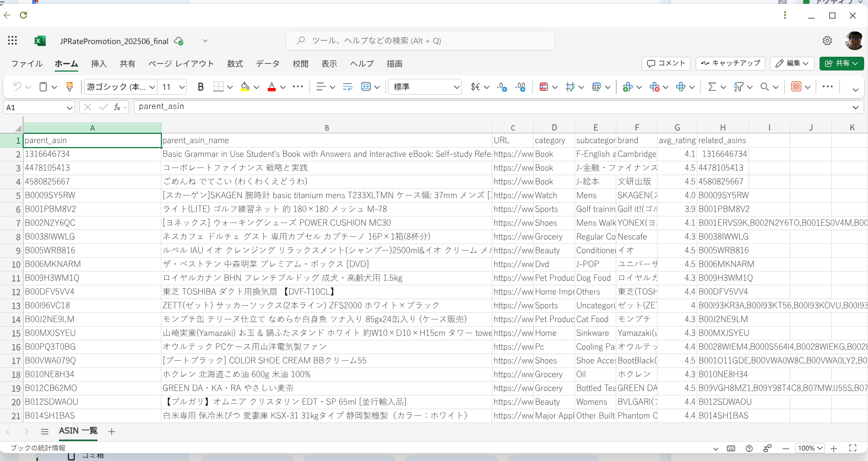Switch to the ページ レイアウト tab
This screenshot has width=868, height=461.
pyautogui.click(x=181, y=64)
